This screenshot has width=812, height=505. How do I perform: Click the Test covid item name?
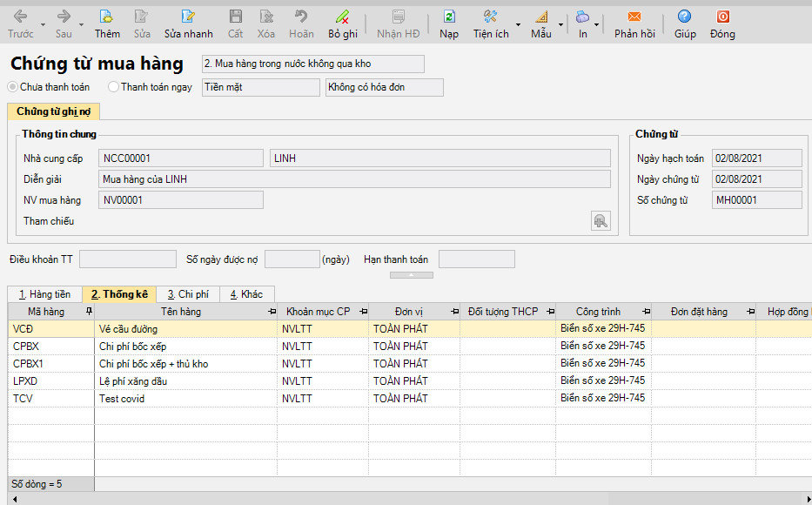coord(186,398)
